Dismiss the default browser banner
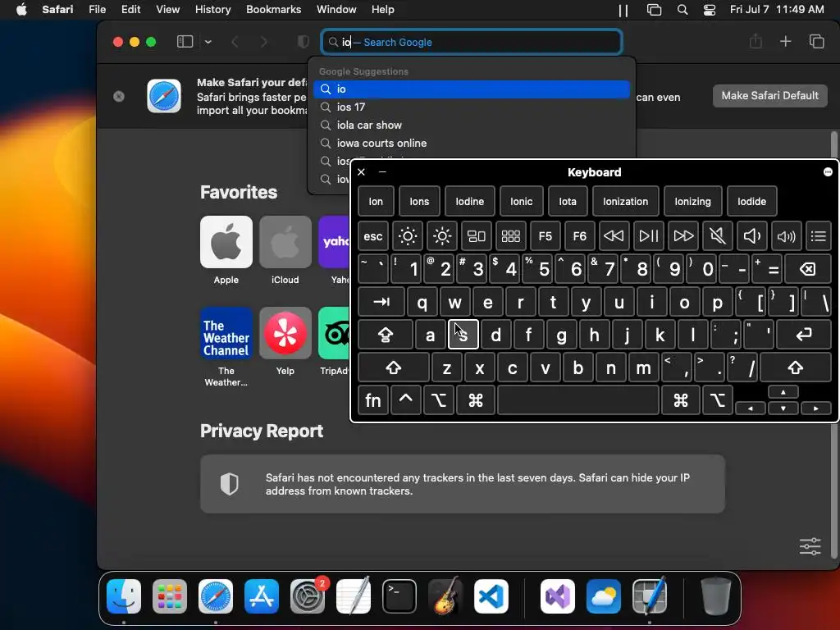 click(x=119, y=96)
